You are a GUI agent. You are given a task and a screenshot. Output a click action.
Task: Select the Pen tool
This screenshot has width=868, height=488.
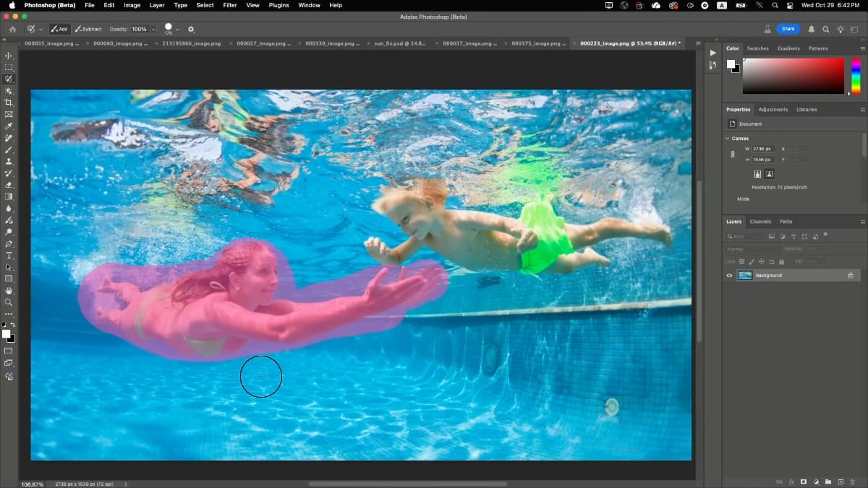(x=9, y=244)
